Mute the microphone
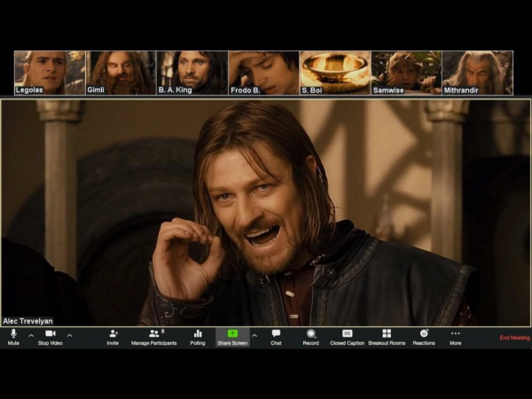This screenshot has height=399, width=532. coord(13,336)
